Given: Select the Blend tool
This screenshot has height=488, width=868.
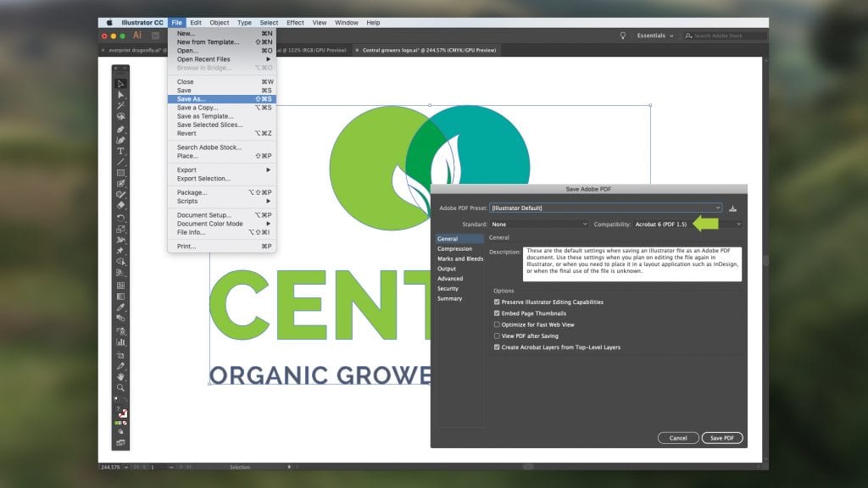Looking at the screenshot, I should [120, 319].
